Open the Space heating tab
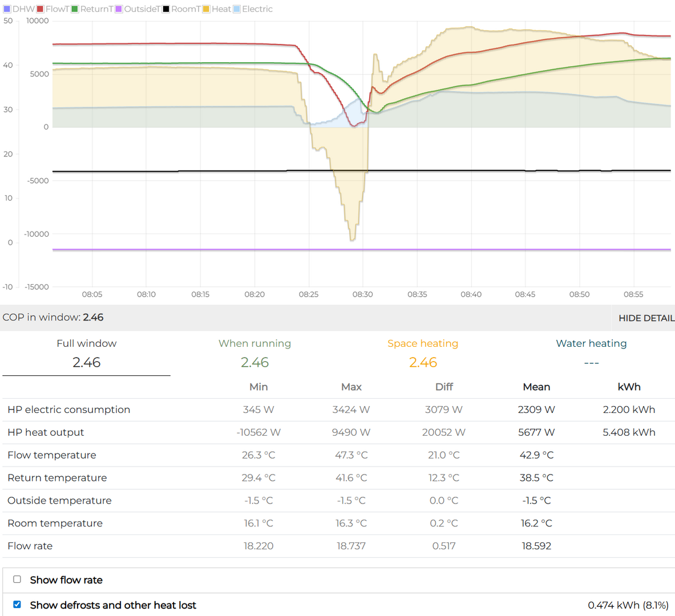The height and width of the screenshot is (616, 675). (x=423, y=353)
